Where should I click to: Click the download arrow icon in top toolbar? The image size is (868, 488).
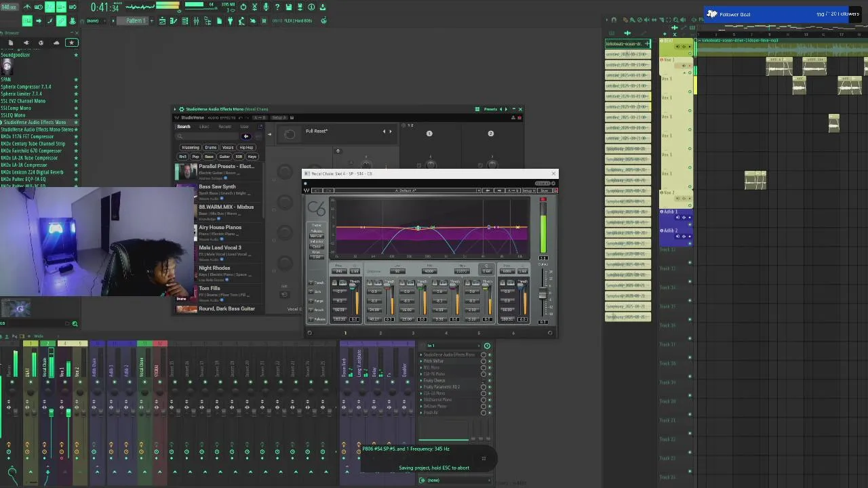click(x=322, y=7)
